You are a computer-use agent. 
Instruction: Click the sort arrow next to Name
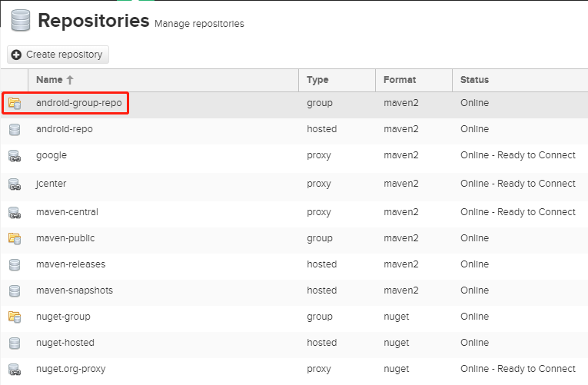click(x=70, y=80)
